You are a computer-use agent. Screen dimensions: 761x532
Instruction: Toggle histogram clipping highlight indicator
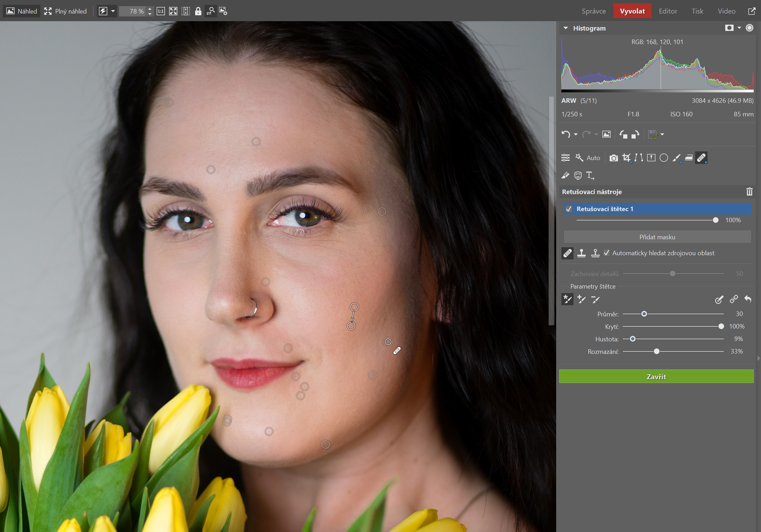[750, 28]
